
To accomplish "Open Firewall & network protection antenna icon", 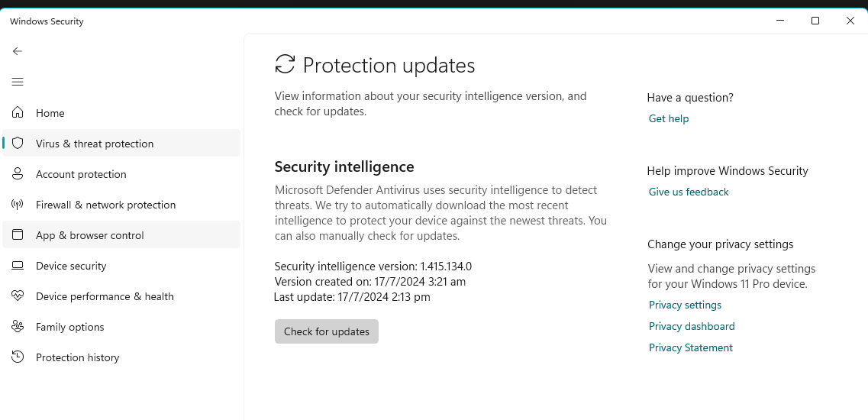I will pyautogui.click(x=18, y=205).
